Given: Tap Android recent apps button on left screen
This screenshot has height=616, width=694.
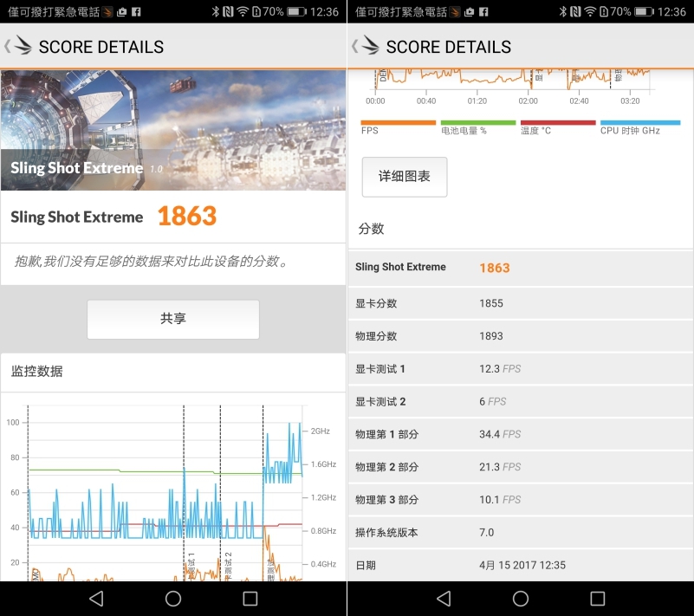Looking at the screenshot, I should (x=250, y=599).
